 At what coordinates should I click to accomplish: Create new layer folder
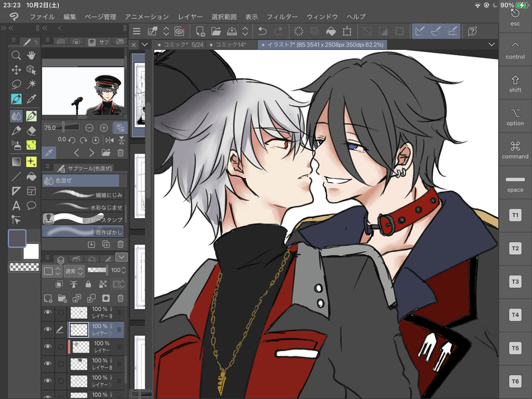pos(62,298)
